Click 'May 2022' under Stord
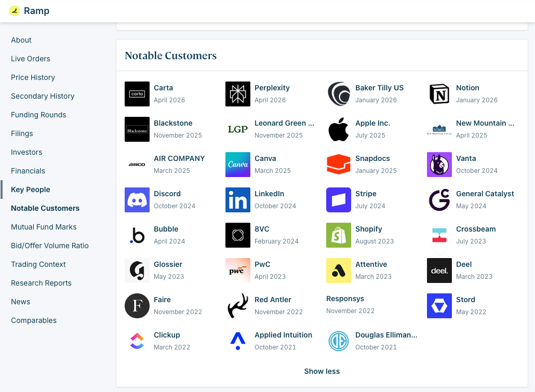 (x=471, y=312)
